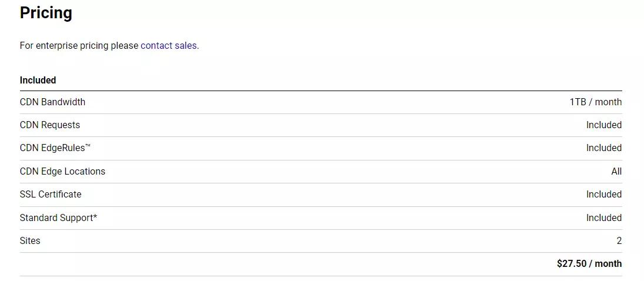This screenshot has width=644, height=281.
Task: Click the 1TB / month value
Action: pyautogui.click(x=596, y=102)
